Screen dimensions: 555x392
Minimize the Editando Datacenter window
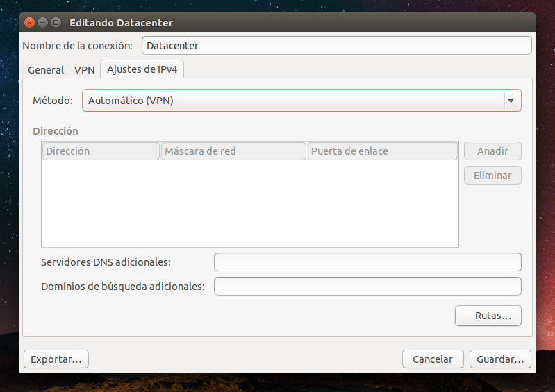coord(42,23)
